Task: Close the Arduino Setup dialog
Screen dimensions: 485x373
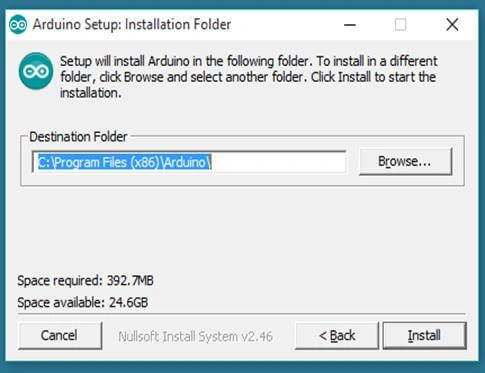Action: point(452,25)
